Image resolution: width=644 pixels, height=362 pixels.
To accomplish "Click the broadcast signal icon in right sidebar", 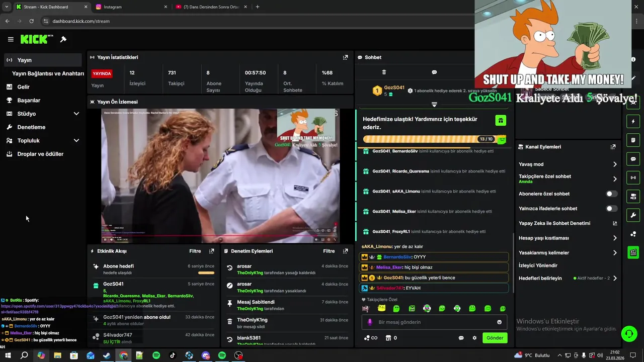I will tap(633, 177).
